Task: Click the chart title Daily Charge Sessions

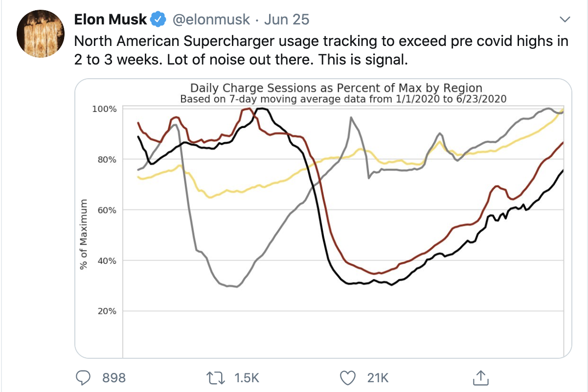Action: point(336,88)
